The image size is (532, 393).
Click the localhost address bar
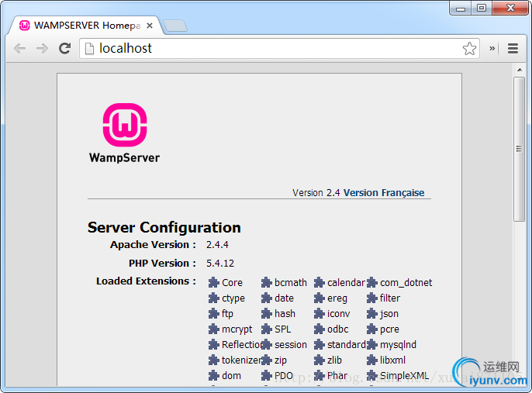click(x=279, y=49)
